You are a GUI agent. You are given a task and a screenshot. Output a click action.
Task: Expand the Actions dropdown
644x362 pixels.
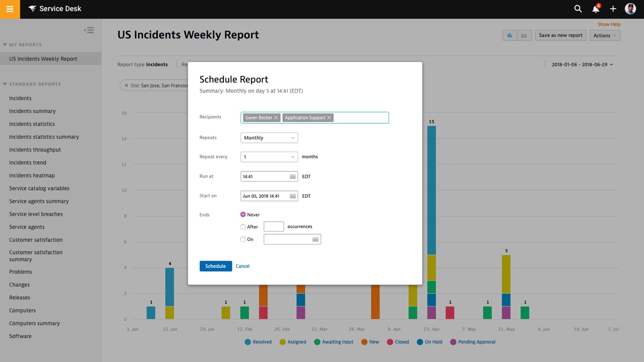tap(605, 35)
